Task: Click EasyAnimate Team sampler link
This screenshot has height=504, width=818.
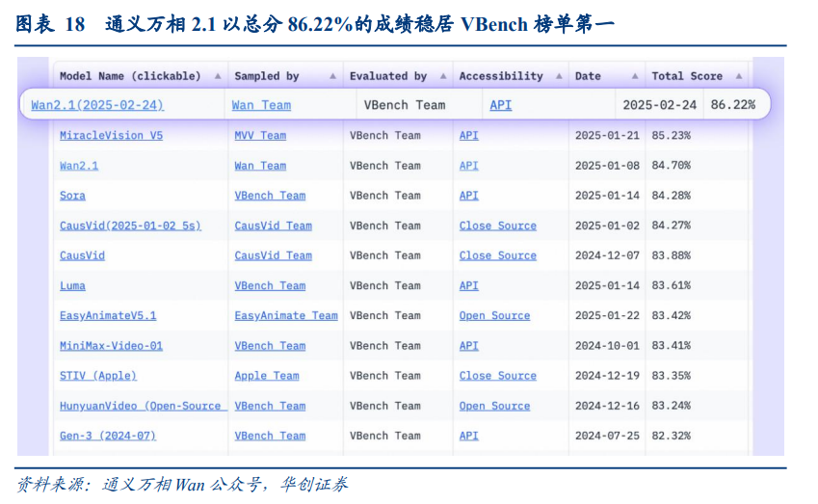Action: pyautogui.click(x=286, y=316)
